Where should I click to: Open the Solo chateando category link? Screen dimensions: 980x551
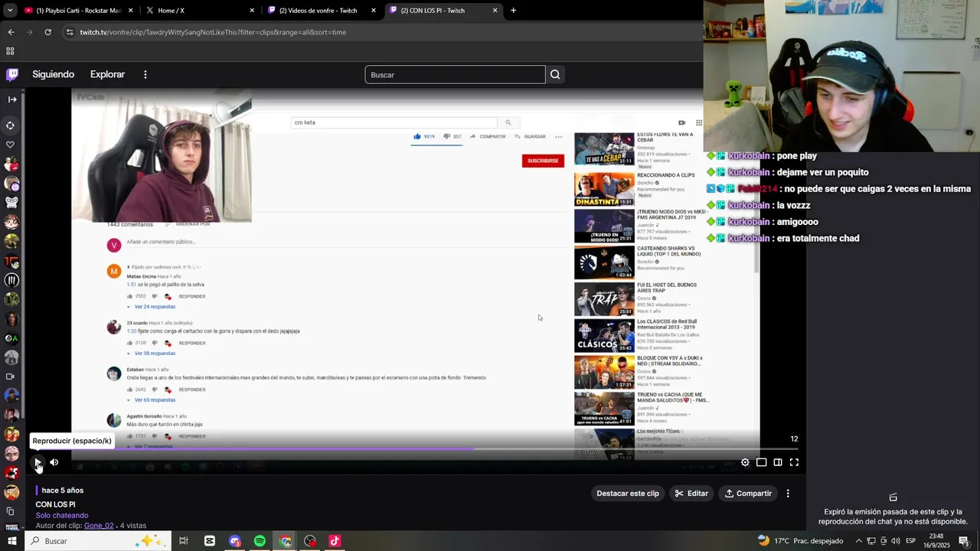click(x=62, y=516)
